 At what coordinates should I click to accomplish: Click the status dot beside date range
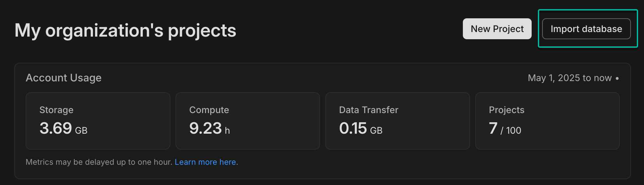click(617, 78)
